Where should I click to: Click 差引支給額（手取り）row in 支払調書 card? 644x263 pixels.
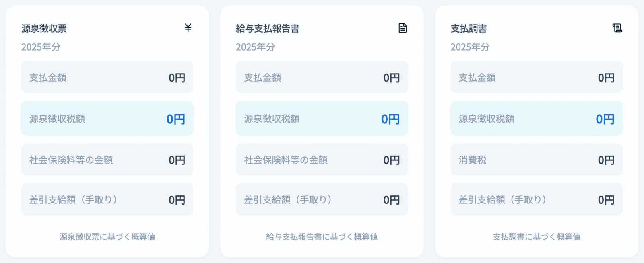[x=537, y=199]
